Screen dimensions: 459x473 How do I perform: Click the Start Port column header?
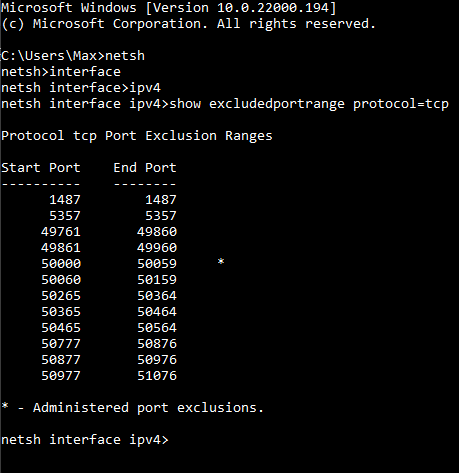pos(41,167)
